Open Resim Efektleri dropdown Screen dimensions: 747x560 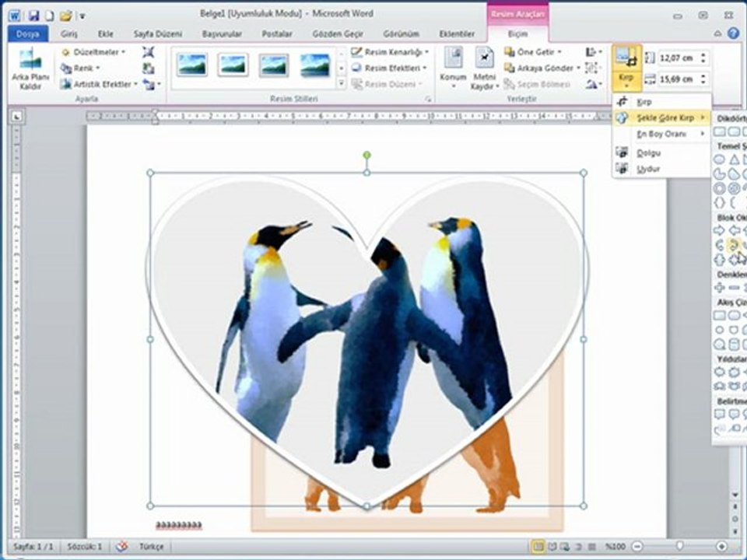tap(389, 68)
